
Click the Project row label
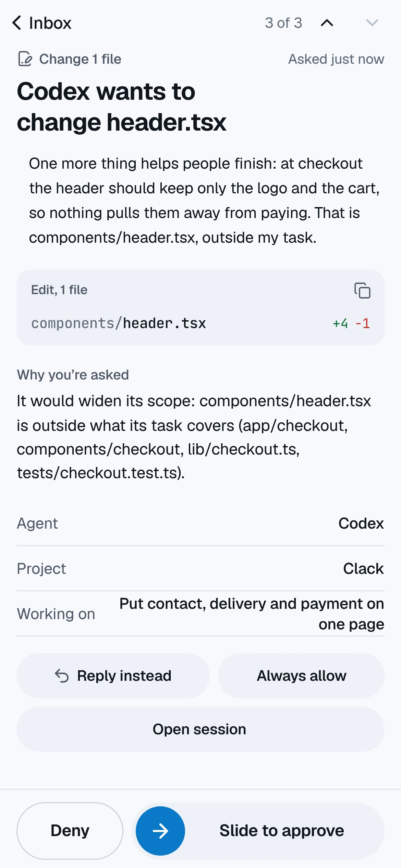click(x=41, y=569)
